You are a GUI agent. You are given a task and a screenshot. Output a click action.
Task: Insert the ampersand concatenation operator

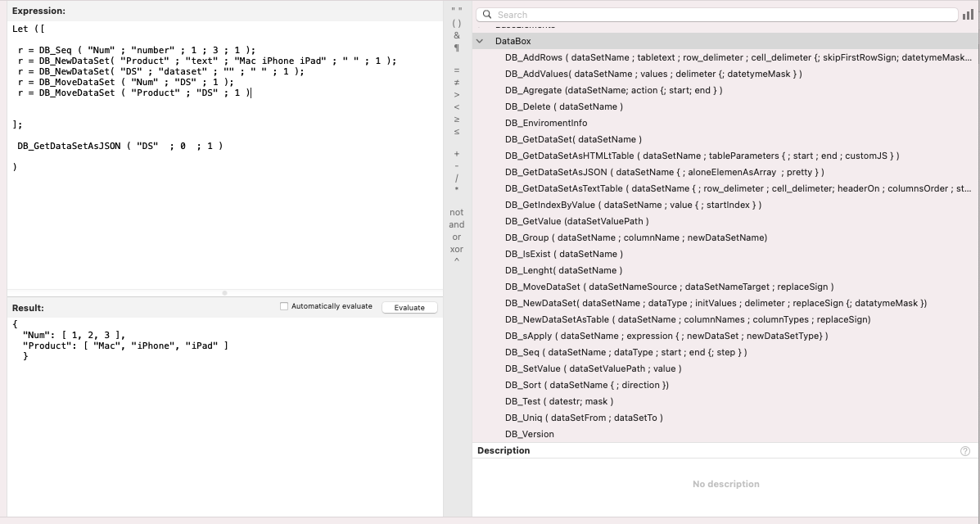(457, 35)
